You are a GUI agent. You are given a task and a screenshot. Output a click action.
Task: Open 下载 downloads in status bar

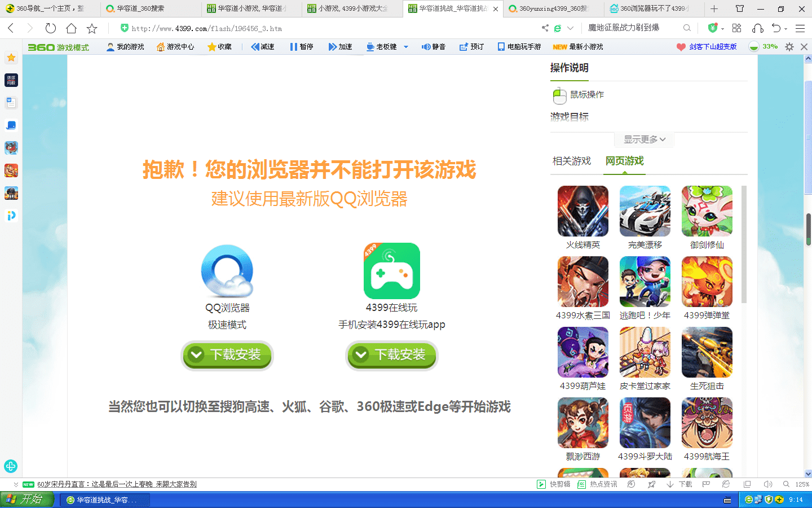pyautogui.click(x=679, y=484)
